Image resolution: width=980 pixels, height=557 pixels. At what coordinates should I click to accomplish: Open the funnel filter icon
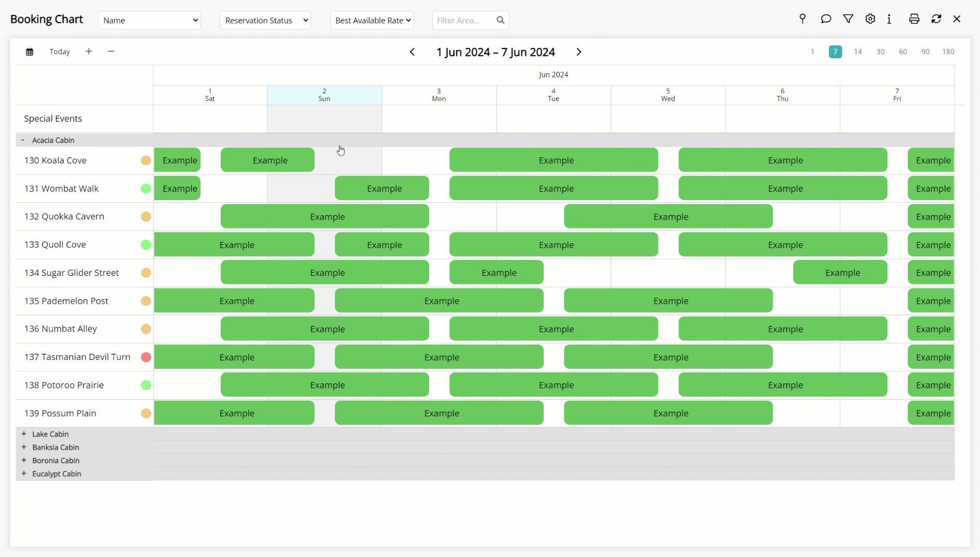[x=848, y=19]
